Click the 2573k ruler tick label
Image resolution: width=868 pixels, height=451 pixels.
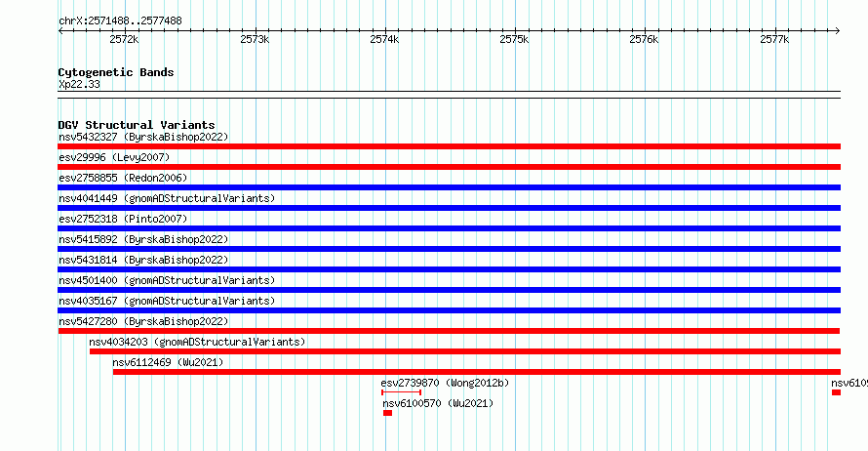[255, 39]
